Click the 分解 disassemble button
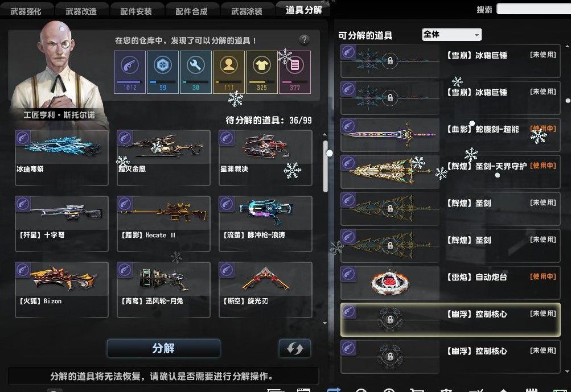The height and width of the screenshot is (392, 571). pyautogui.click(x=163, y=348)
